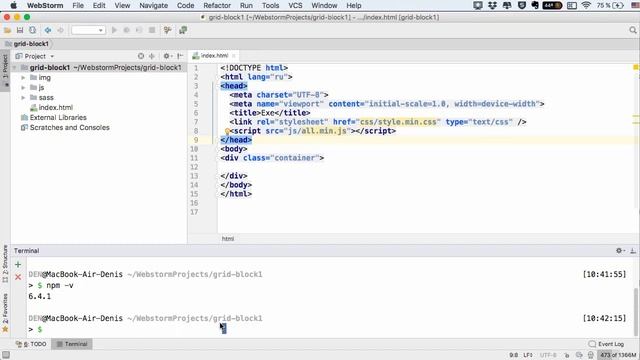This screenshot has width=640, height=360.
Task: Open the run configuration dropdown
Action: [x=88, y=30]
